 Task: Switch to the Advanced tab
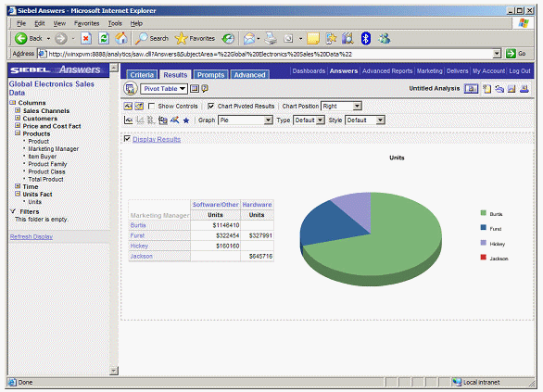(249, 75)
